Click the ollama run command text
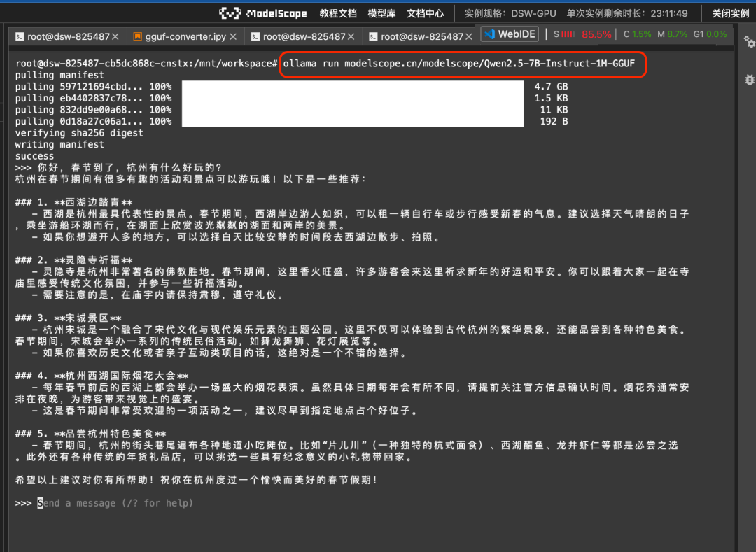The width and height of the screenshot is (756, 552). pos(459,64)
